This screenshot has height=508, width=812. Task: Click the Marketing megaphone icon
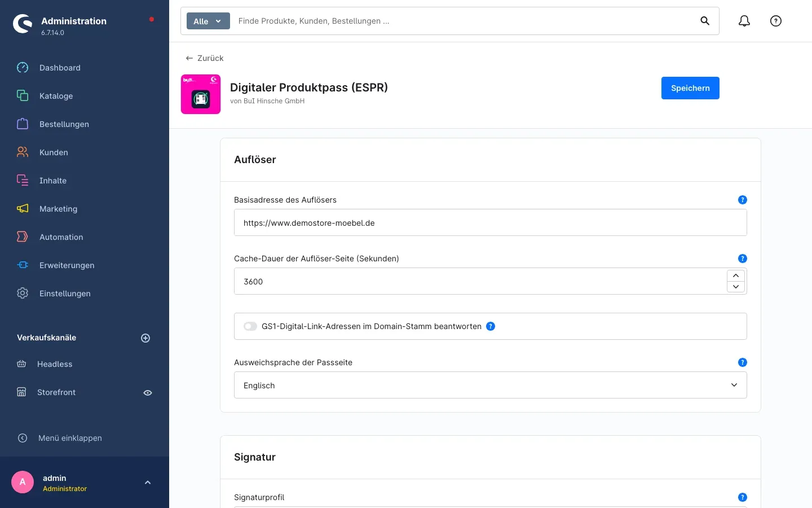[x=23, y=209]
